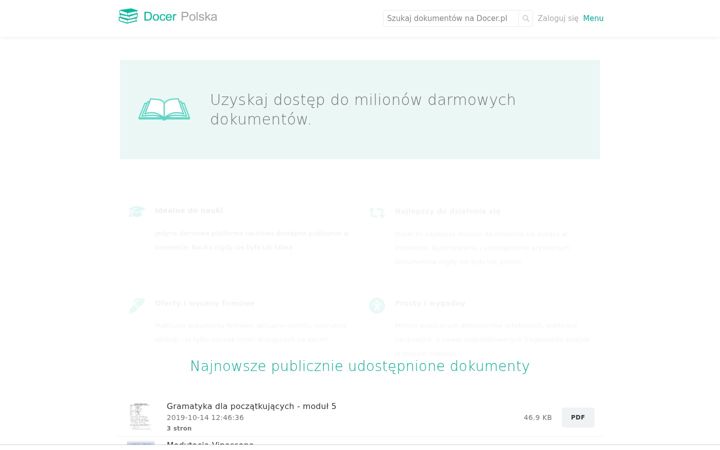Click the search magnifier icon

[525, 18]
